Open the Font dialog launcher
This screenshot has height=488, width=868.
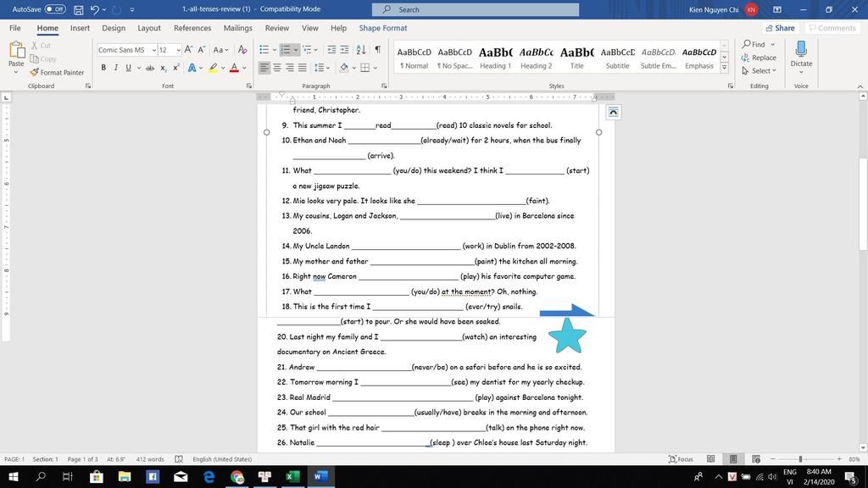click(248, 86)
